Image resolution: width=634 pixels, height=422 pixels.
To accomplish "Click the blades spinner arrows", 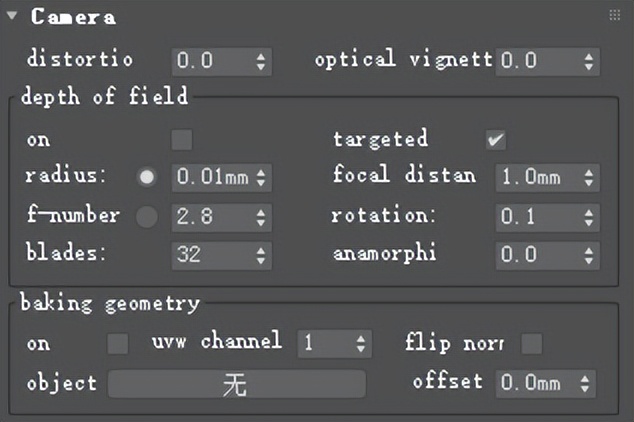I will (x=261, y=254).
